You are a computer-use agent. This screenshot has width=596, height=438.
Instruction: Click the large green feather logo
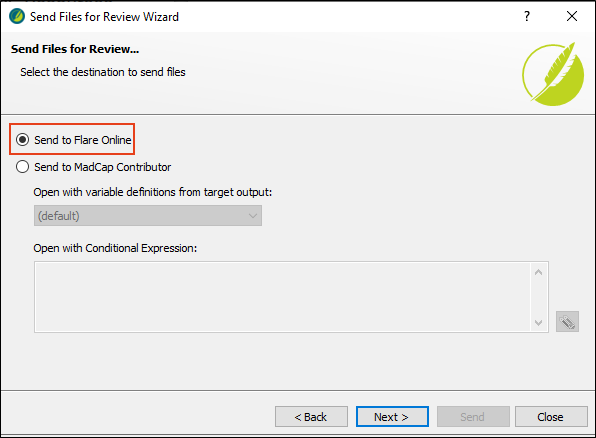(553, 74)
